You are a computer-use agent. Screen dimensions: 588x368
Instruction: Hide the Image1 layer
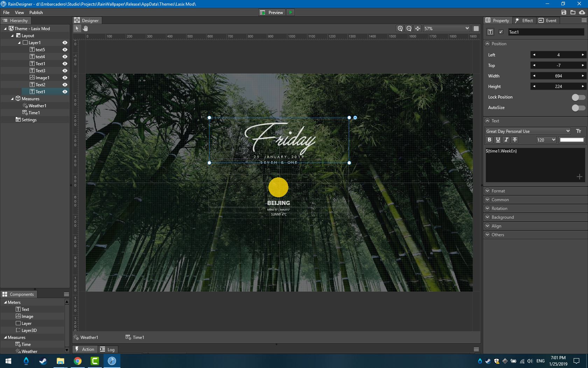click(65, 77)
